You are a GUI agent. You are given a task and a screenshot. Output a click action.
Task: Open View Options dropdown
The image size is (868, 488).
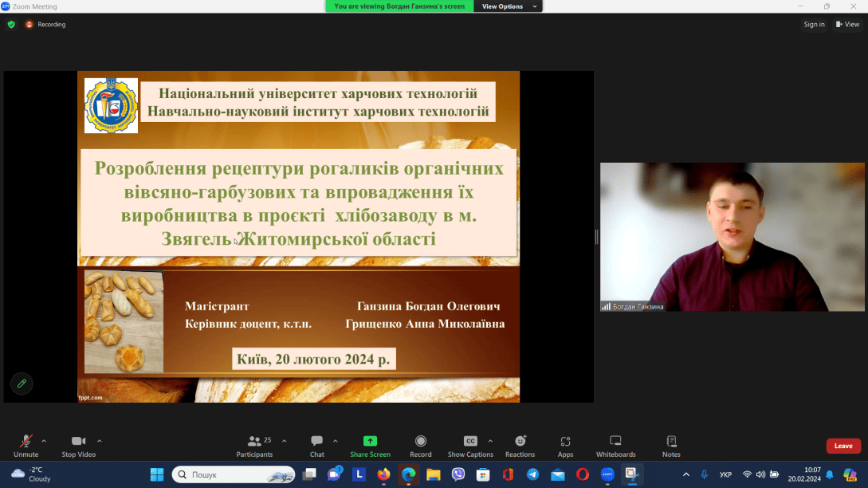(508, 6)
